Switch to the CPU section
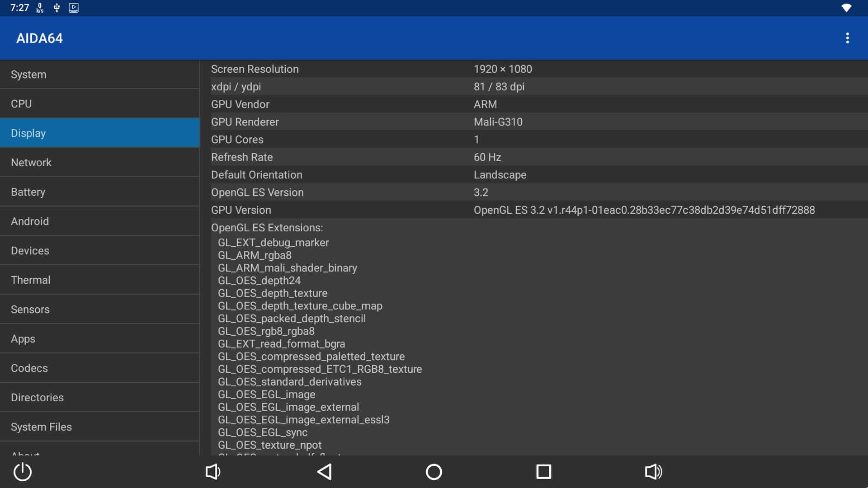 (x=99, y=104)
